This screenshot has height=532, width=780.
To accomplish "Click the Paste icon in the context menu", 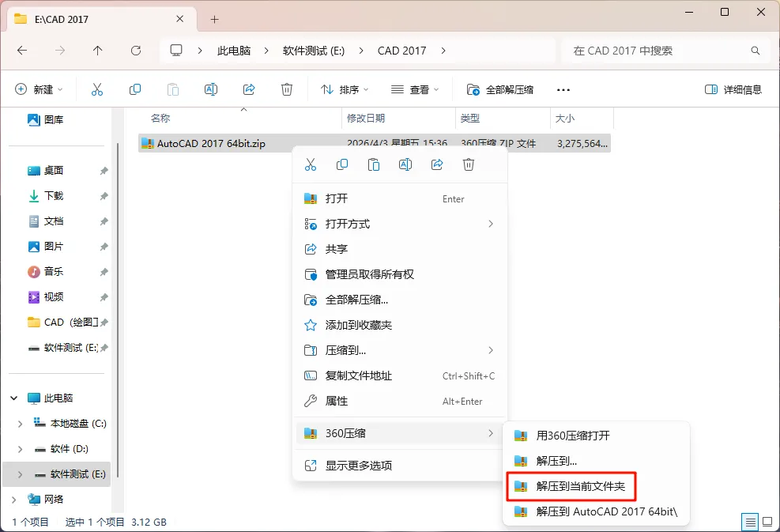I will (x=374, y=164).
